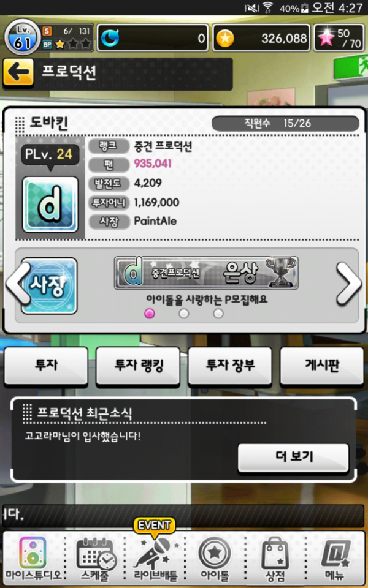Tap the blue 사장 badge icon

(49, 286)
